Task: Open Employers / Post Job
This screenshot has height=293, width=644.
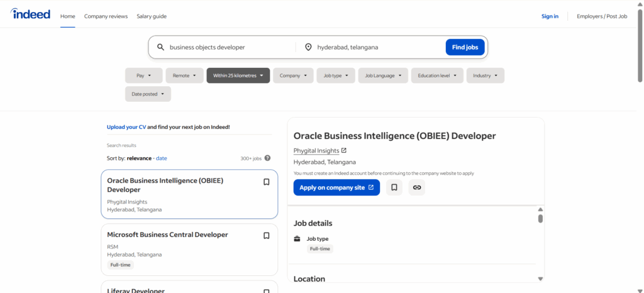Action: click(602, 16)
